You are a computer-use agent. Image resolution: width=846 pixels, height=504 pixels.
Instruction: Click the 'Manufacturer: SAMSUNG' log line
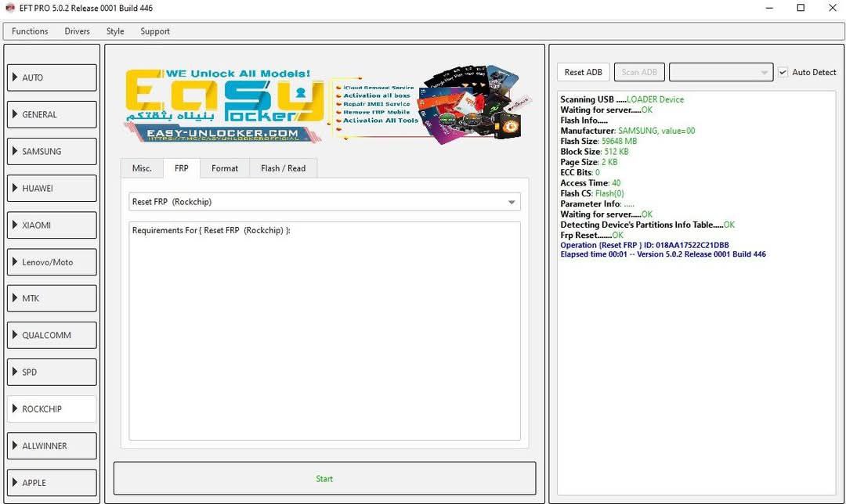pyautogui.click(x=627, y=131)
